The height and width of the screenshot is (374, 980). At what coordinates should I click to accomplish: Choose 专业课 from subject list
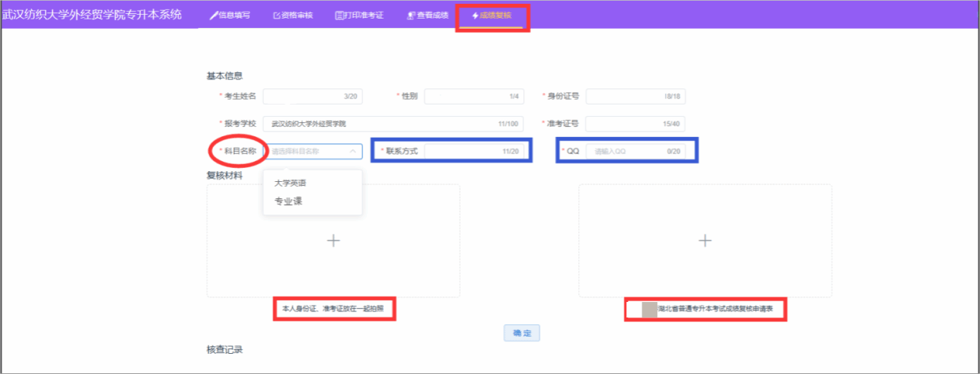click(288, 201)
